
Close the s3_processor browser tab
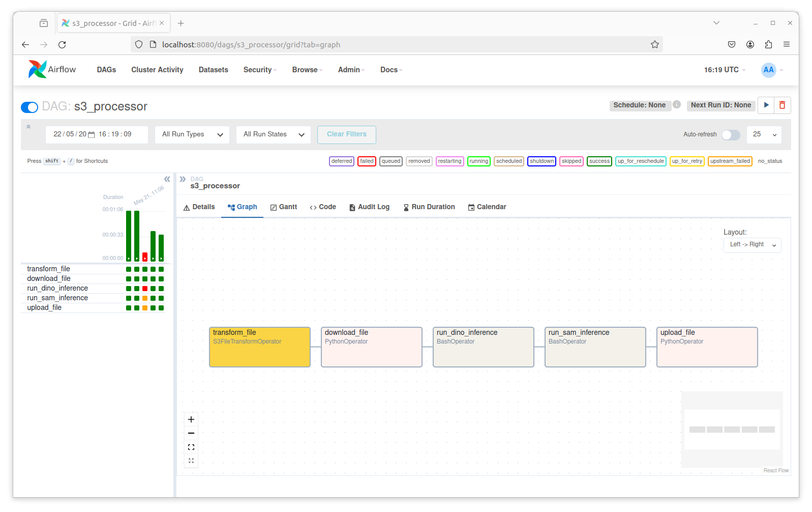coord(162,23)
